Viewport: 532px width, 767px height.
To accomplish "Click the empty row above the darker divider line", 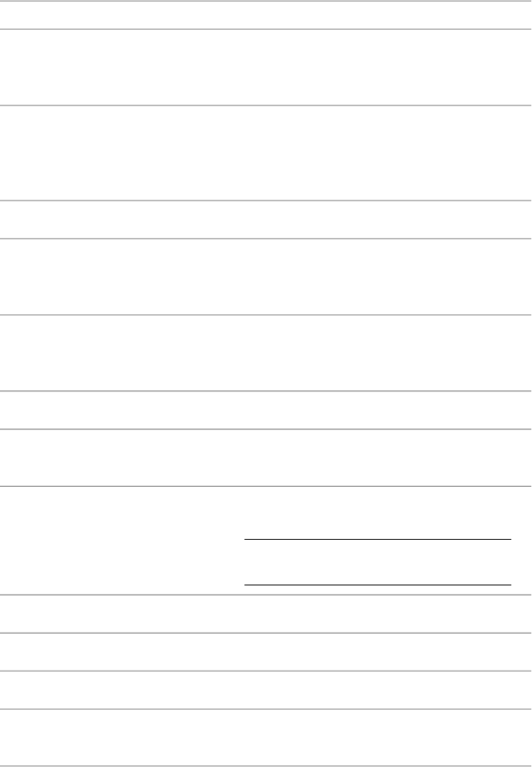I will [266, 353].
